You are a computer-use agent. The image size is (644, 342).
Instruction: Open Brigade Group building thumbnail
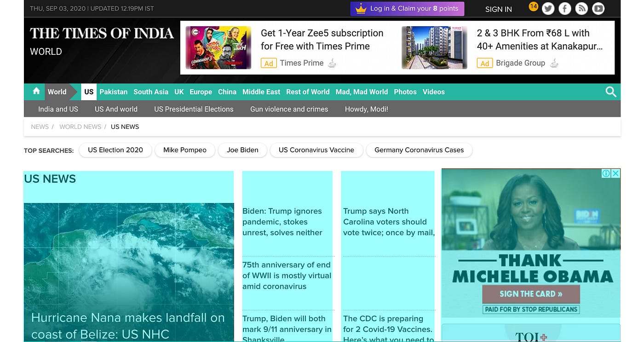point(434,47)
